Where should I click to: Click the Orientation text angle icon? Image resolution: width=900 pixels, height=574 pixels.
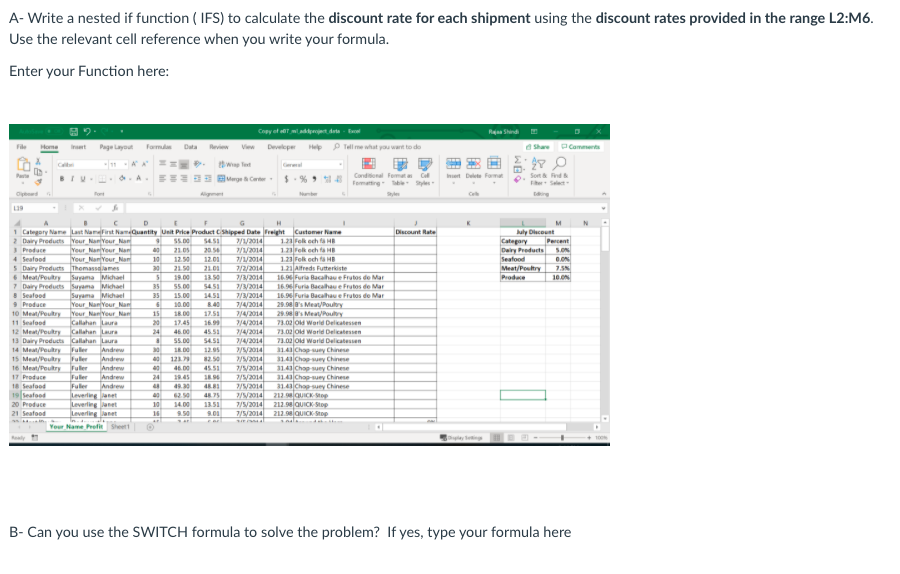pyautogui.click(x=199, y=165)
